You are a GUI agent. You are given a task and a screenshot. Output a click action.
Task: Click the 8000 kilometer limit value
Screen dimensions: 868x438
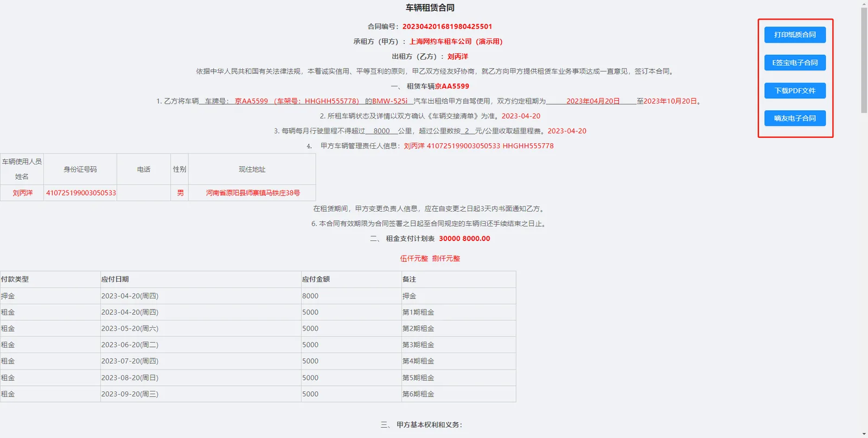(381, 131)
